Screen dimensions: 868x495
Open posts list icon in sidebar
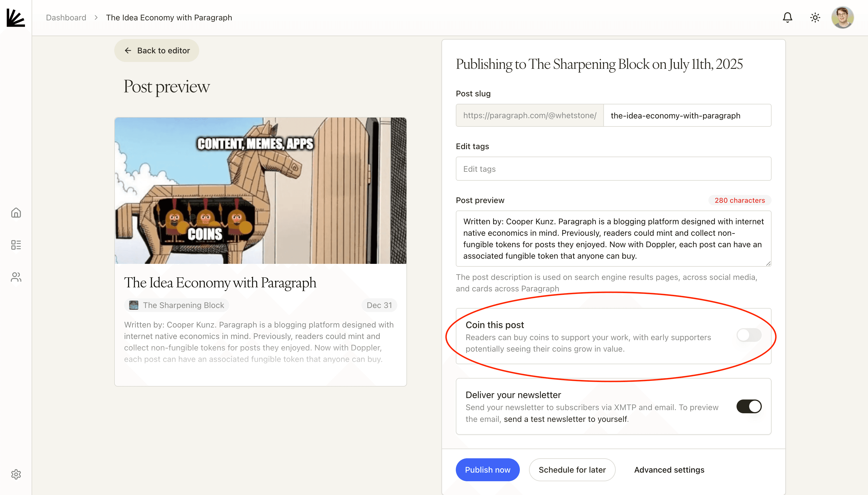coord(16,245)
